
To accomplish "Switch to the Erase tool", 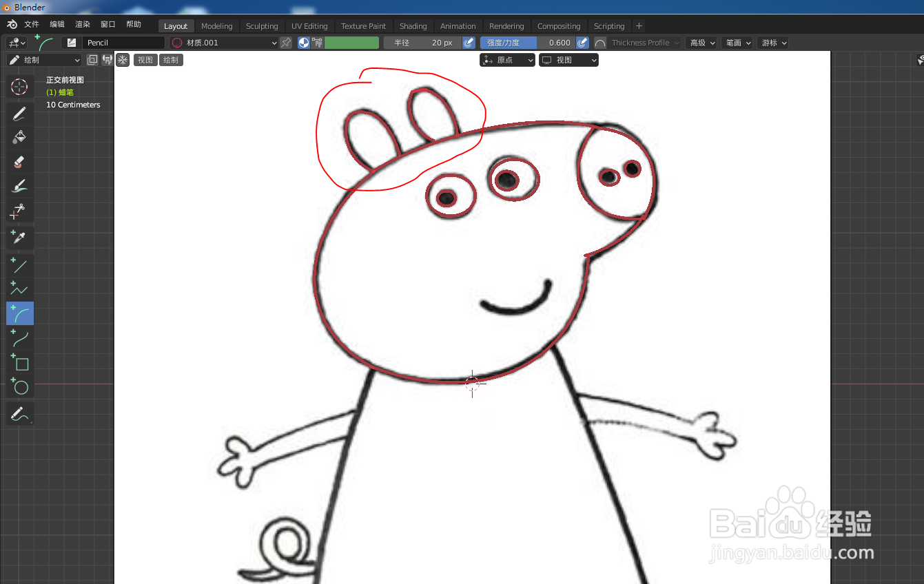I will 19,162.
